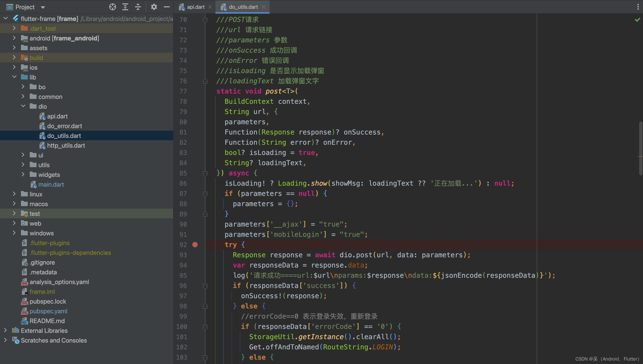This screenshot has height=364, width=643.
Task: Toggle the breakpoint on line 92
Action: coord(195,245)
